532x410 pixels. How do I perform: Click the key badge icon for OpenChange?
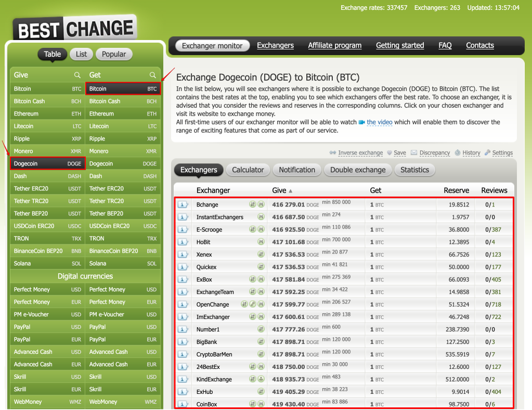(252, 304)
